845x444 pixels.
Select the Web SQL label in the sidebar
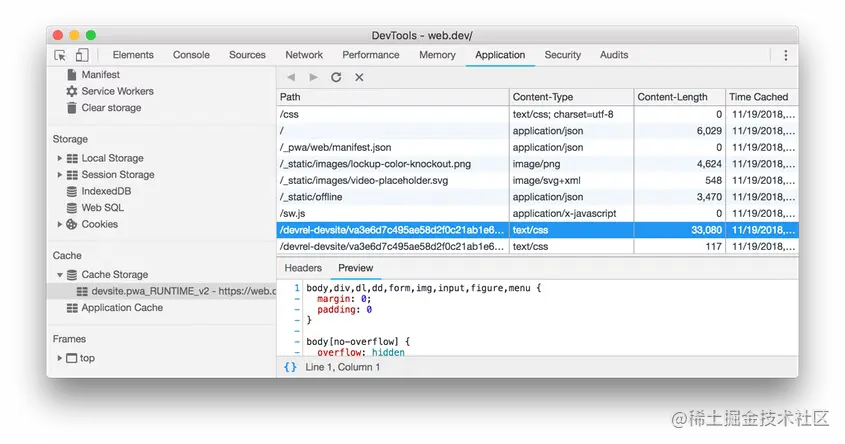(102, 208)
